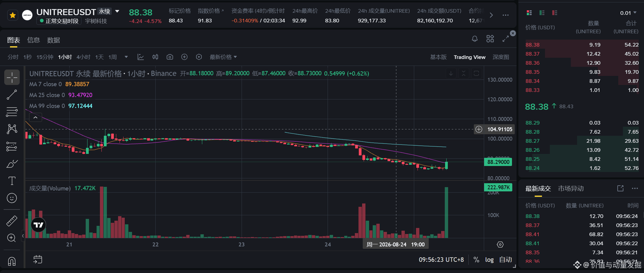This screenshot has height=273, width=644.
Task: Toggle the magnet snap mode
Action: pyautogui.click(x=12, y=261)
